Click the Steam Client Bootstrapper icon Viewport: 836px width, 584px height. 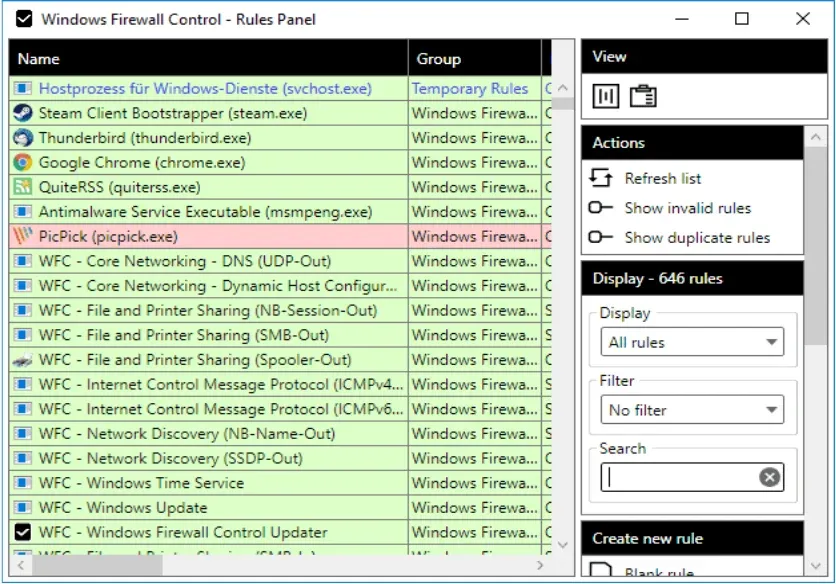click(x=22, y=113)
